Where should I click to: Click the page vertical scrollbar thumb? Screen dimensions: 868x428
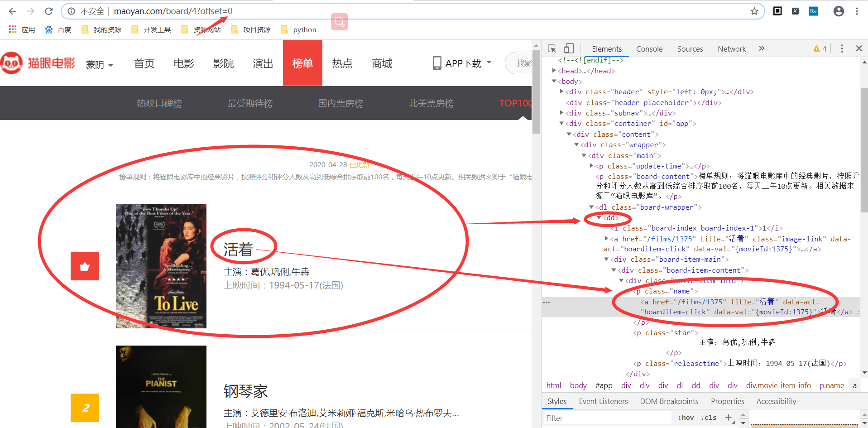pos(536,92)
